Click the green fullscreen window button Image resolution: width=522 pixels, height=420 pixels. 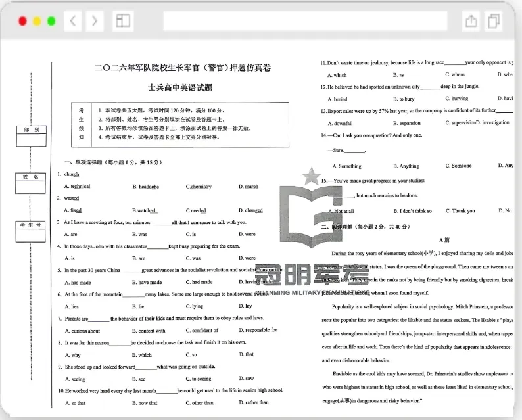[x=51, y=21]
